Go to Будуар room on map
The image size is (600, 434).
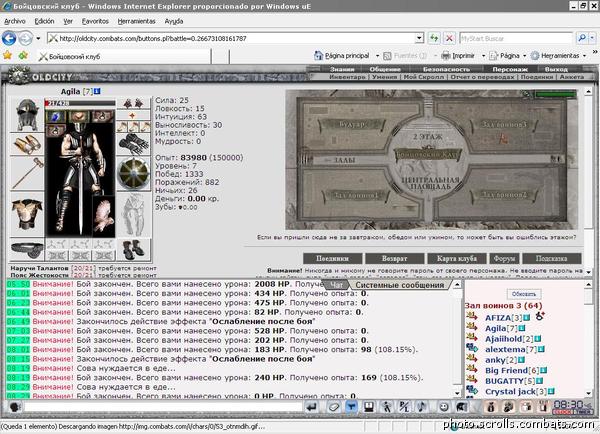tap(352, 124)
